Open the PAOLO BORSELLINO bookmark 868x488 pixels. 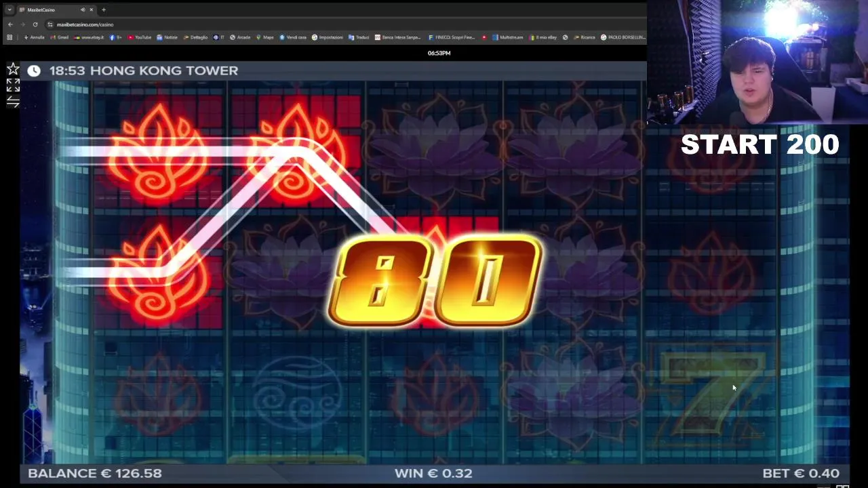tap(622, 37)
